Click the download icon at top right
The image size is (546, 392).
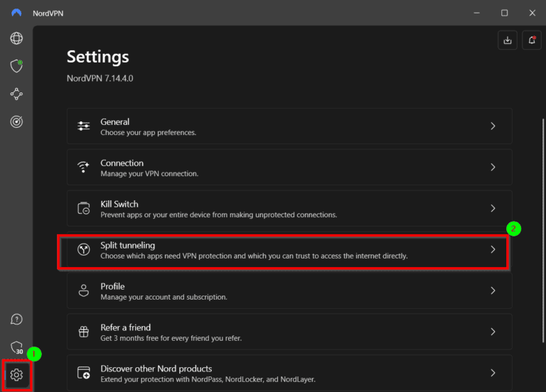point(508,40)
